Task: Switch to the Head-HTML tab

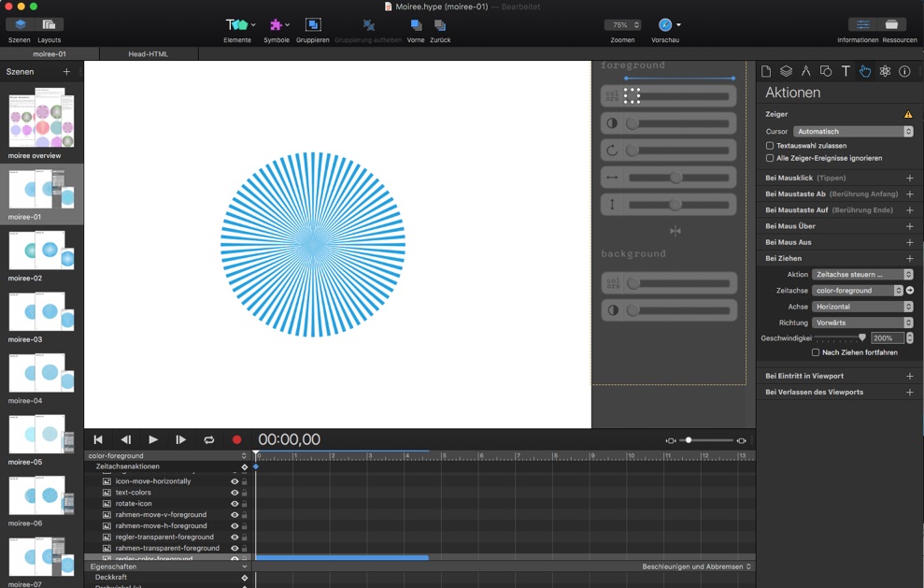Action: coord(148,54)
